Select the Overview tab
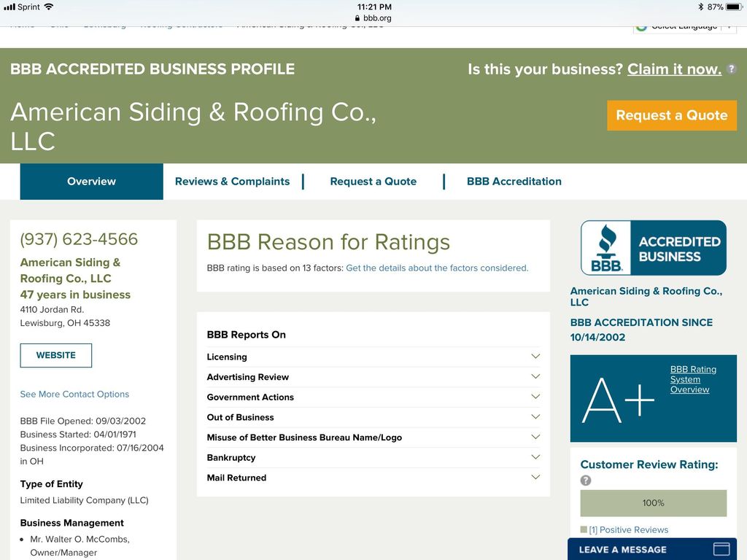Viewport: 747px width, 560px height. pos(91,182)
